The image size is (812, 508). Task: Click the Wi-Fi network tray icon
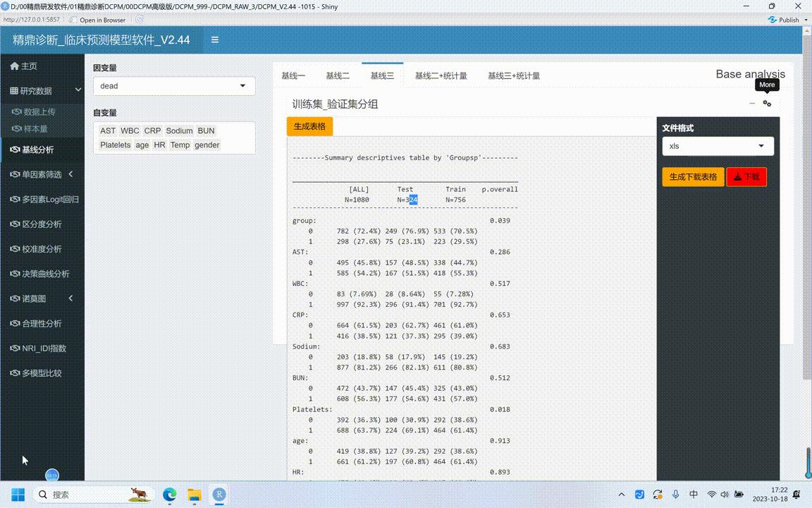(712, 495)
